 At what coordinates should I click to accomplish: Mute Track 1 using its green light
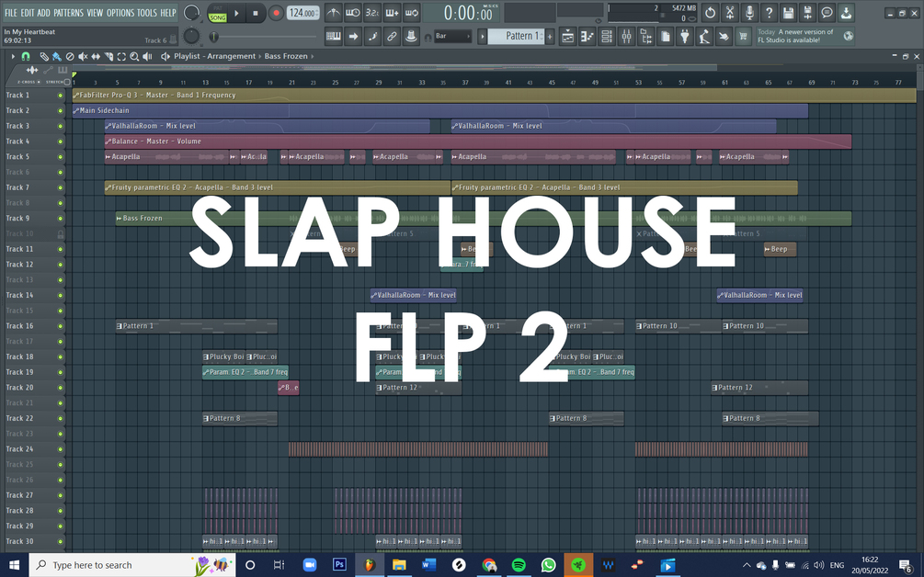point(60,96)
